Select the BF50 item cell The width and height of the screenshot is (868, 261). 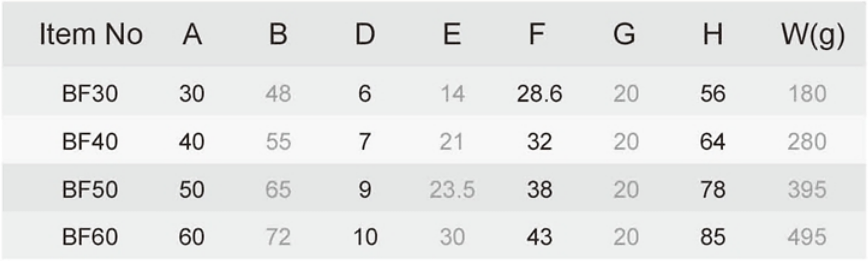90,189
